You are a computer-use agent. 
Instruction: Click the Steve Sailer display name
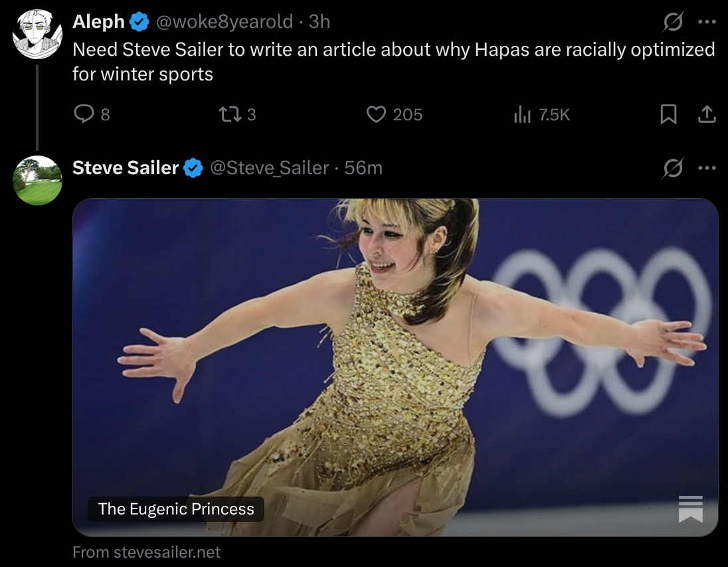click(x=126, y=168)
